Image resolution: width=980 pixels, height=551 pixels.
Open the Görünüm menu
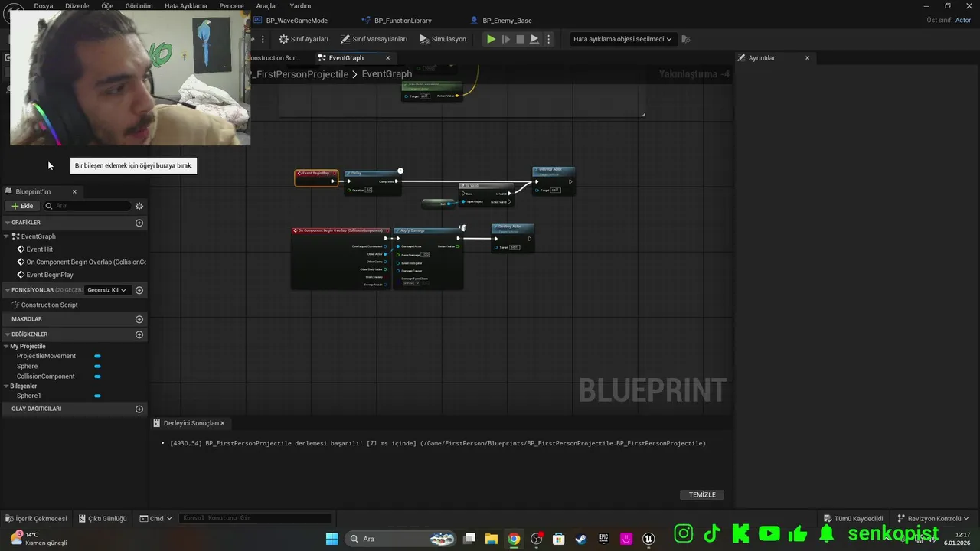(139, 5)
